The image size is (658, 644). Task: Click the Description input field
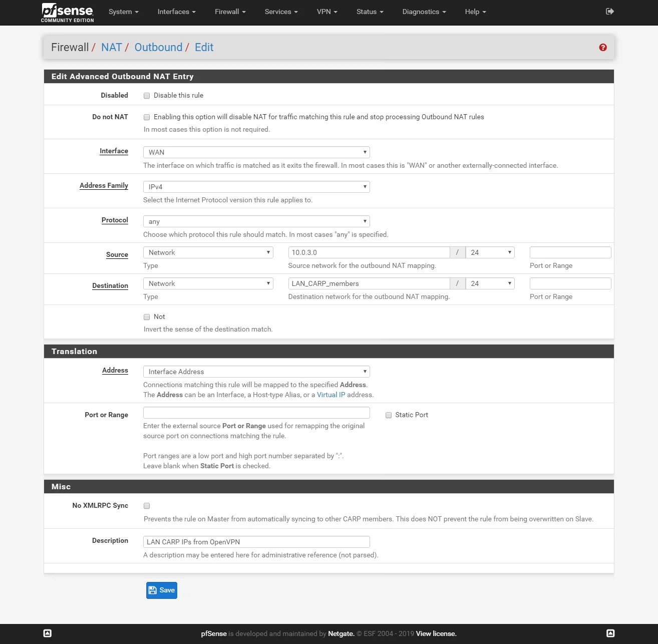[256, 541]
